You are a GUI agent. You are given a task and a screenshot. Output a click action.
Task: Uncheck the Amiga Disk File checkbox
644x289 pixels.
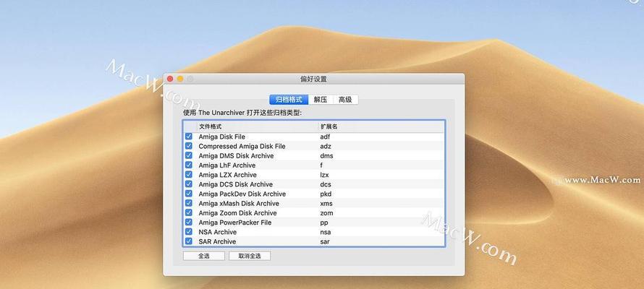[189, 137]
